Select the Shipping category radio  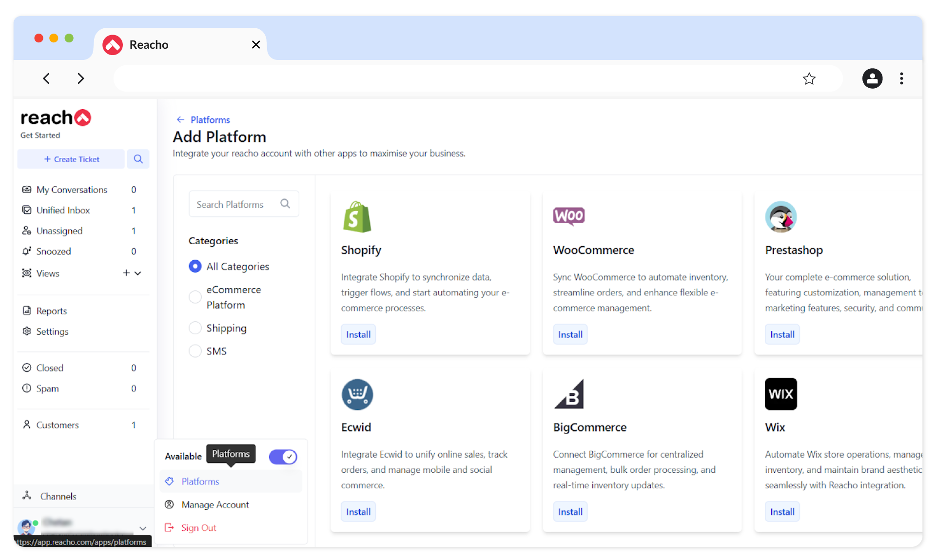point(195,328)
